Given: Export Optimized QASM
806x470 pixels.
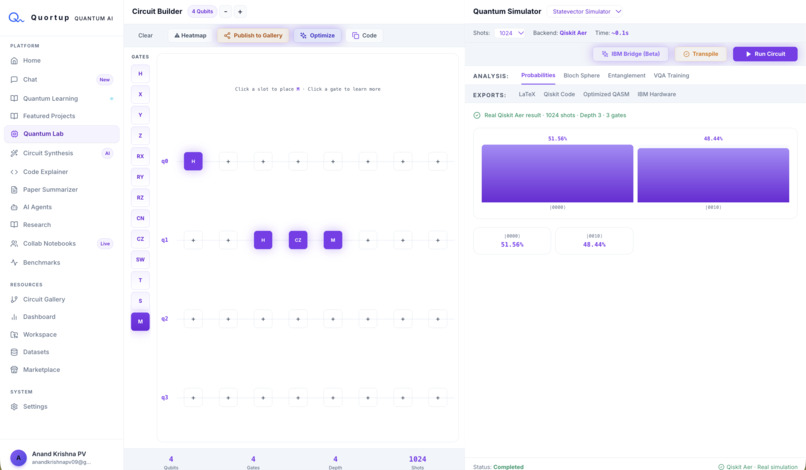Looking at the screenshot, I should pyautogui.click(x=606, y=95).
